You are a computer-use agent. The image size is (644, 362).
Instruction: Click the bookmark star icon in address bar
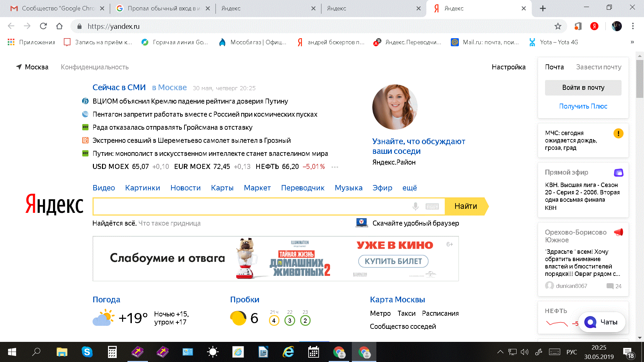point(558,26)
